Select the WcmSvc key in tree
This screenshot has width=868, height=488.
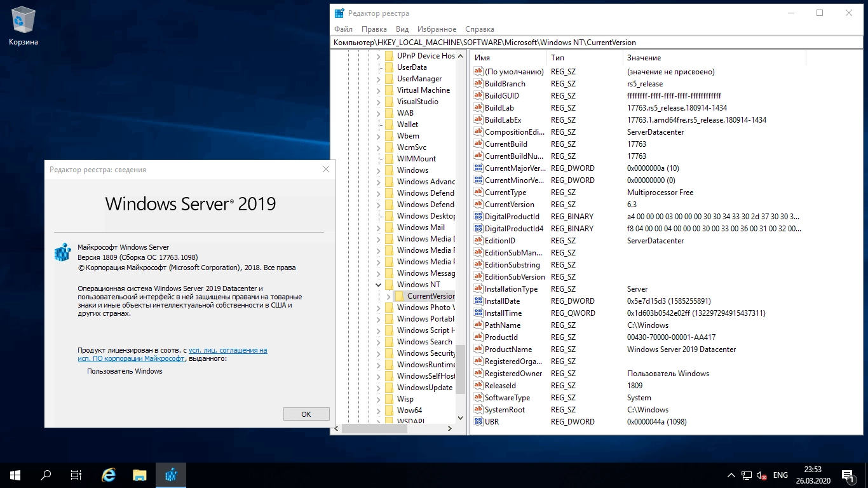click(x=412, y=147)
